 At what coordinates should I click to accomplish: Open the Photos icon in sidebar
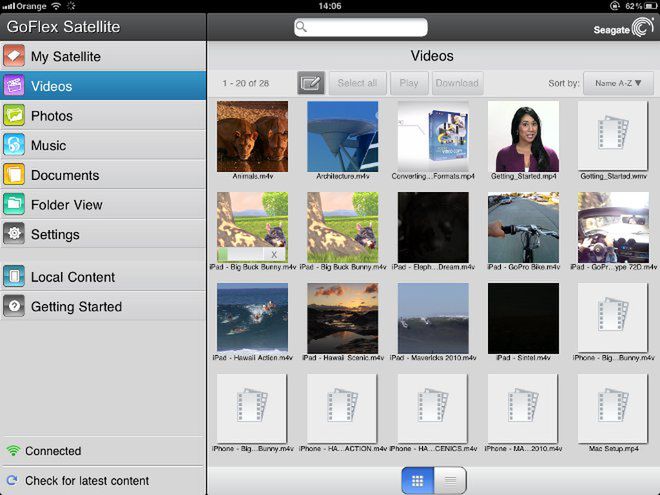tap(14, 116)
